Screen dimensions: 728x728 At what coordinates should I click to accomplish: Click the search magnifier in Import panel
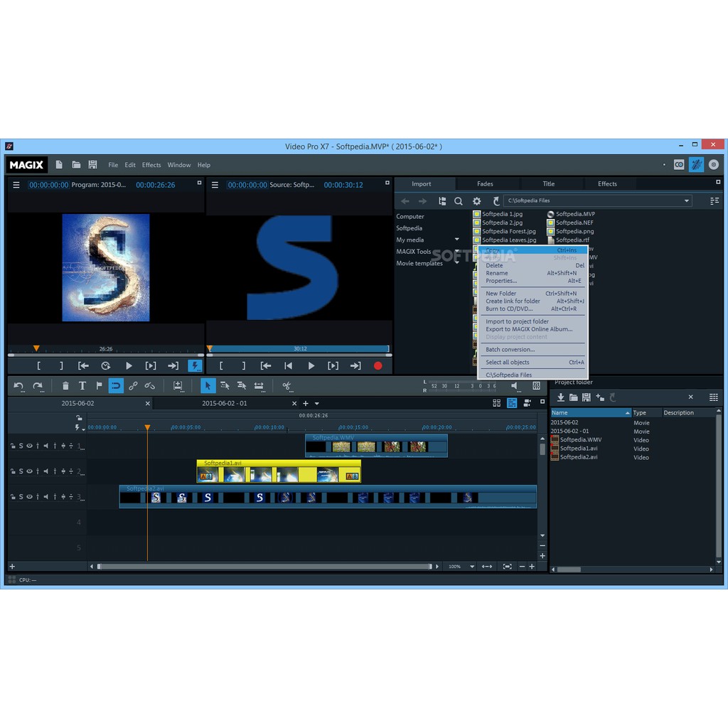pos(459,201)
